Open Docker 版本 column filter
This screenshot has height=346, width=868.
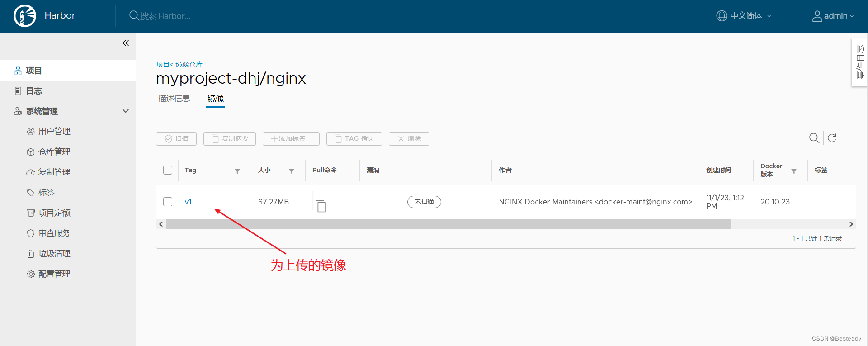tap(794, 171)
